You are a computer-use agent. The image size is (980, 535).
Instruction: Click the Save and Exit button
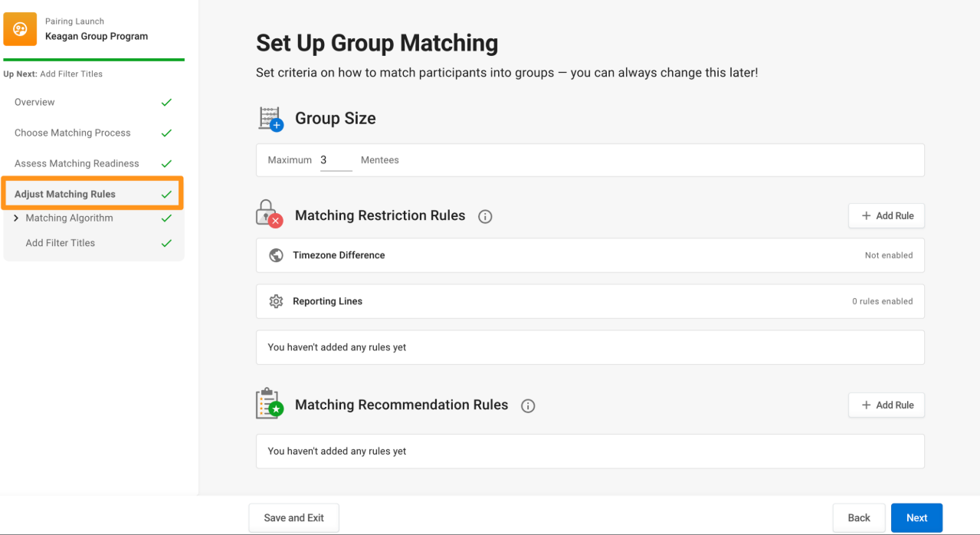tap(293, 518)
